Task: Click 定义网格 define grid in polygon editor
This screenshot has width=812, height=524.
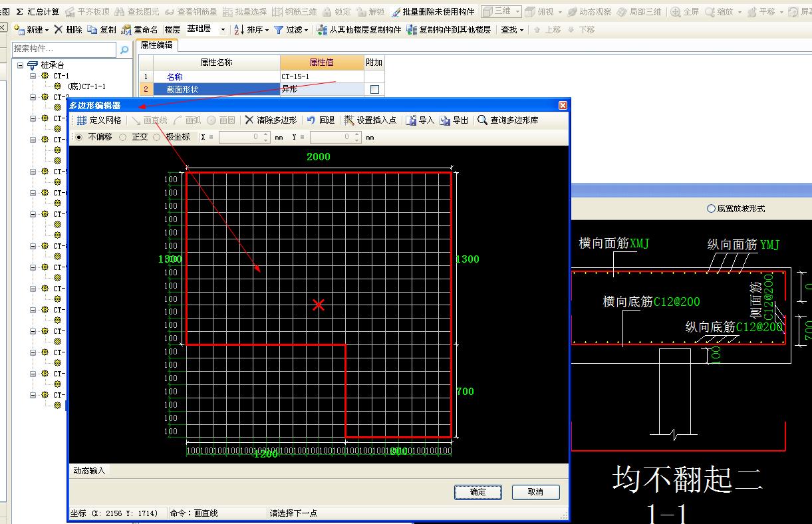Action: point(99,120)
